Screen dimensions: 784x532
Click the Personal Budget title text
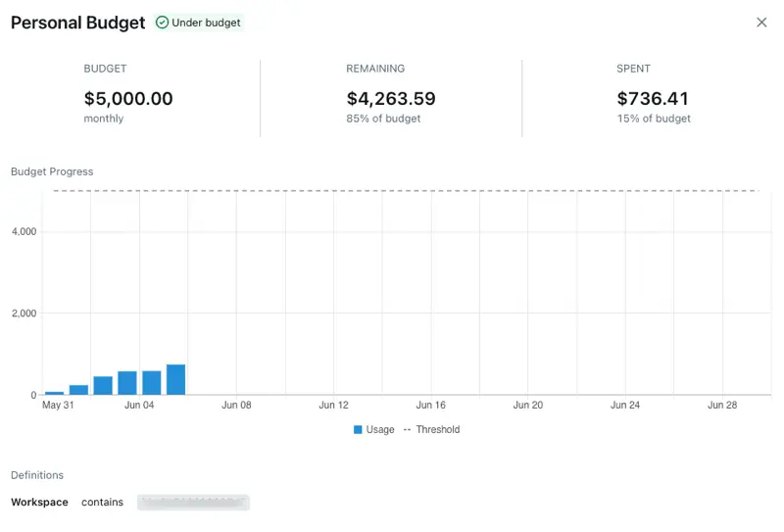pyautogui.click(x=77, y=23)
